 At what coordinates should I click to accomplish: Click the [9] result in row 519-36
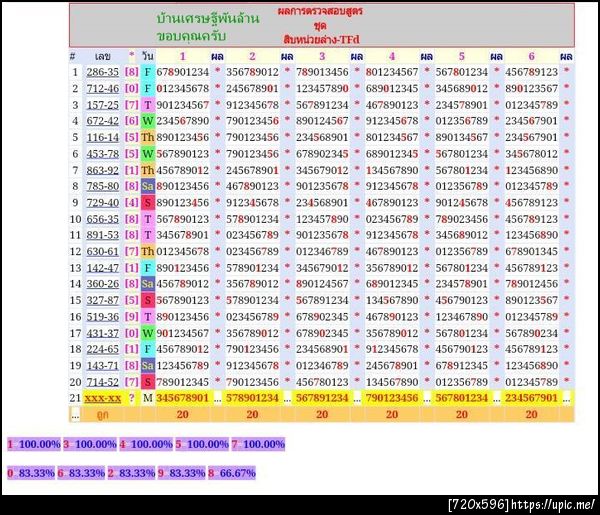(132, 317)
